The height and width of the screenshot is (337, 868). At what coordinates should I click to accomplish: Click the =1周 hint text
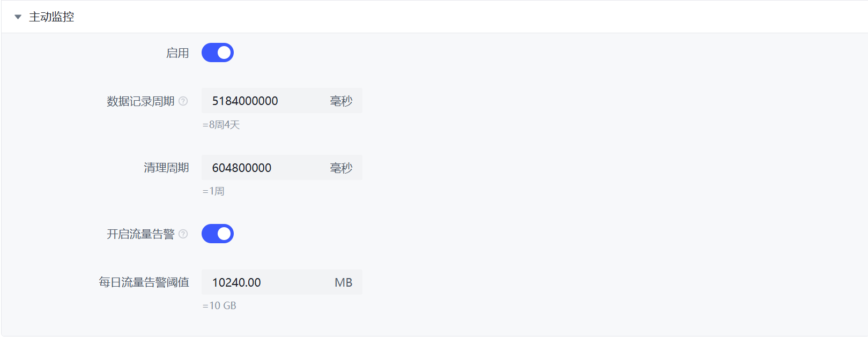point(213,191)
